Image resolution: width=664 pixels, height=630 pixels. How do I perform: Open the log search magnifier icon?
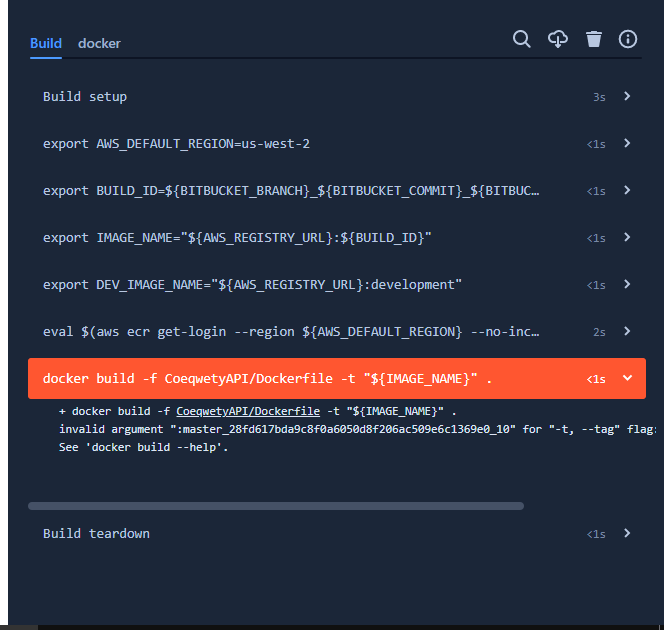coord(521,39)
